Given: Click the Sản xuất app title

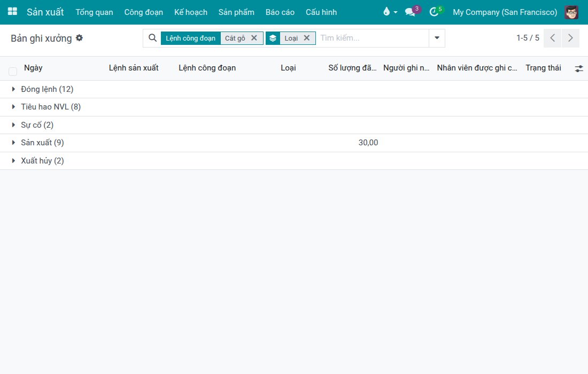Looking at the screenshot, I should [45, 12].
